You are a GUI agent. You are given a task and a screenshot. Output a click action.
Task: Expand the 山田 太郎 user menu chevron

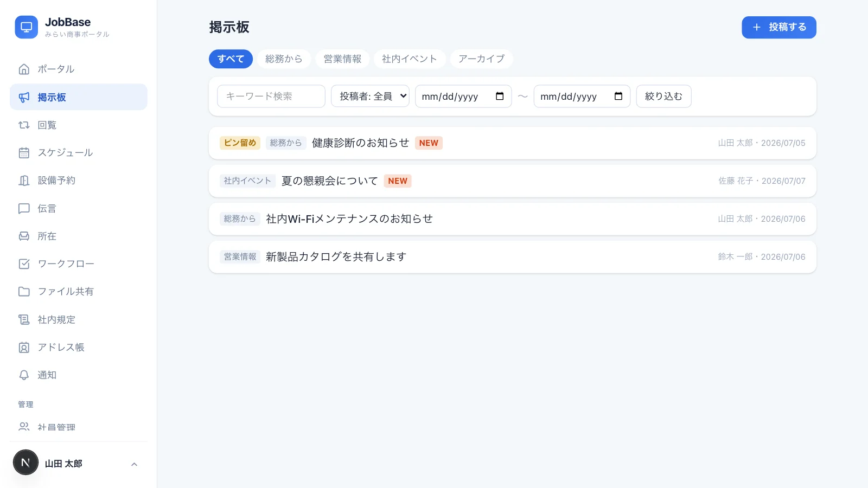(x=135, y=464)
